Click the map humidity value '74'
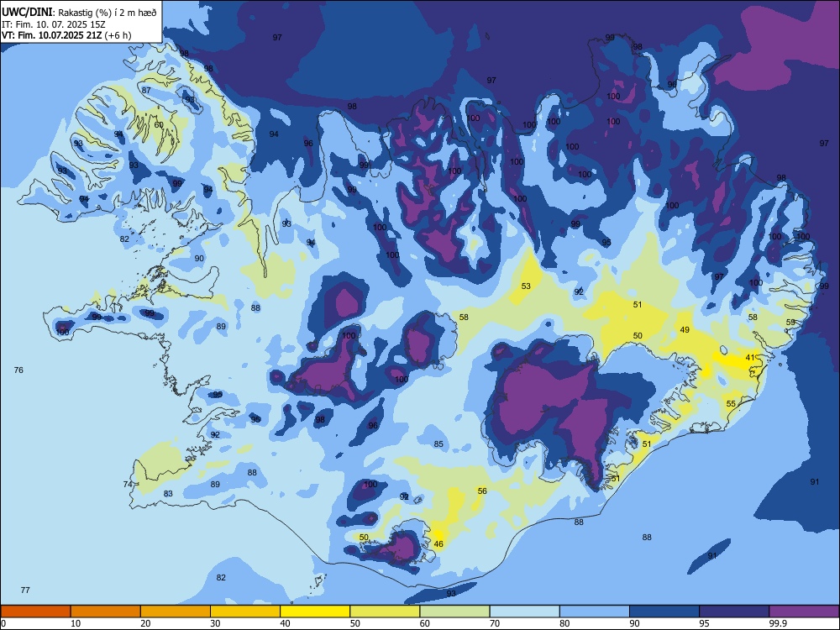 coord(128,485)
